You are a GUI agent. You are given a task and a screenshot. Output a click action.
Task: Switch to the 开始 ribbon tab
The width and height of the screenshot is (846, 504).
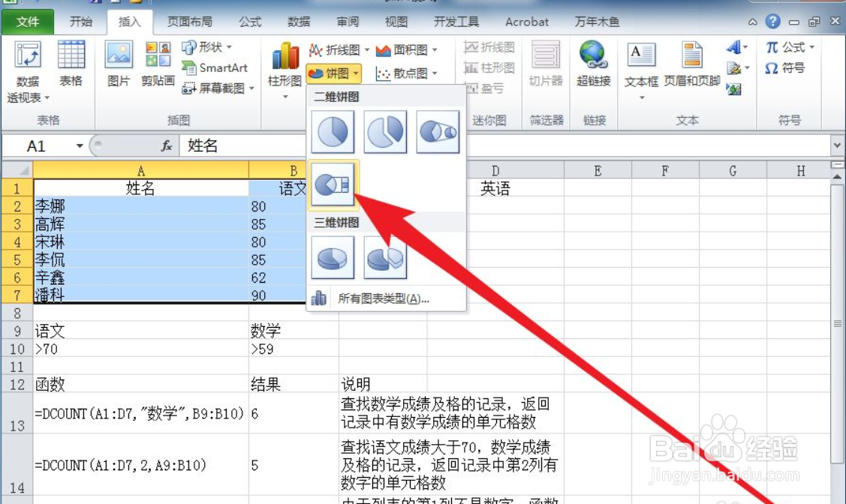point(81,22)
